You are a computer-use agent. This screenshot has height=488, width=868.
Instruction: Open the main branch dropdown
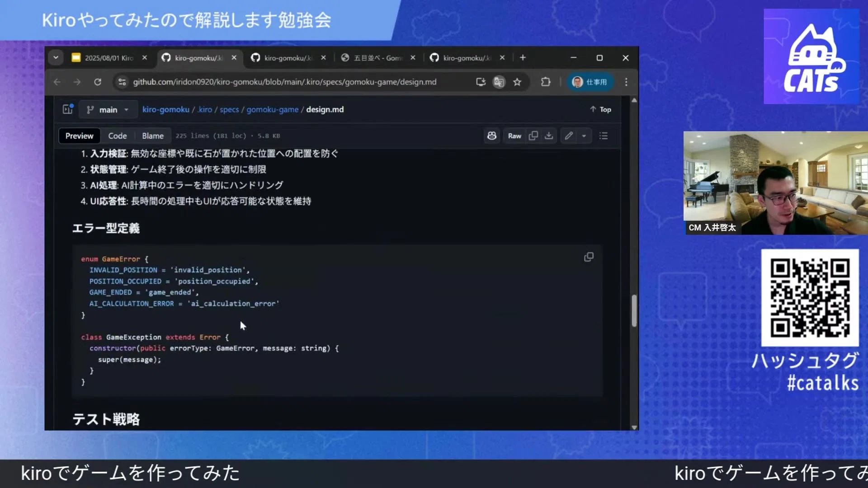108,109
